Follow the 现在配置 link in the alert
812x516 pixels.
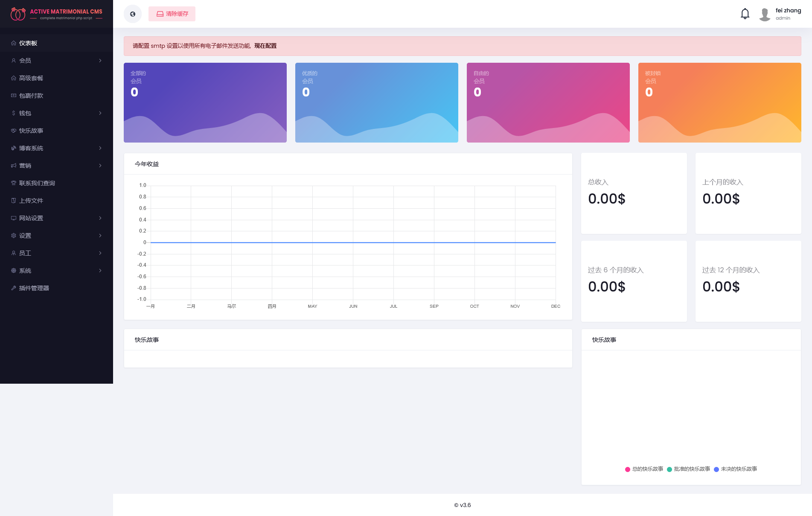pyautogui.click(x=265, y=46)
